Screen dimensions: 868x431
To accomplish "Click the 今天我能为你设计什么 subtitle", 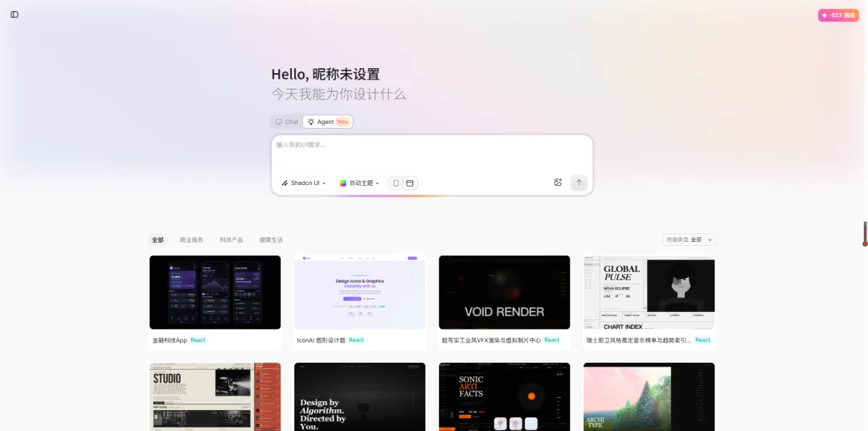I will tap(339, 94).
